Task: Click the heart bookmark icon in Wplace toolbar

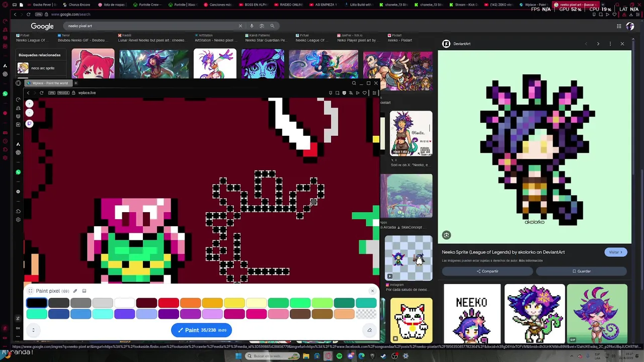Action: pos(365,93)
